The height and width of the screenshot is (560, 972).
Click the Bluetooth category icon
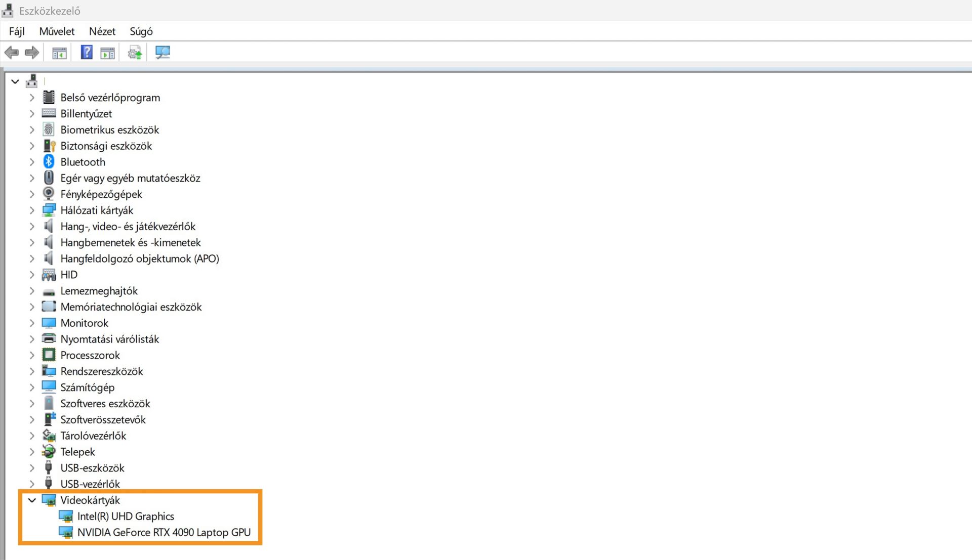[49, 162]
